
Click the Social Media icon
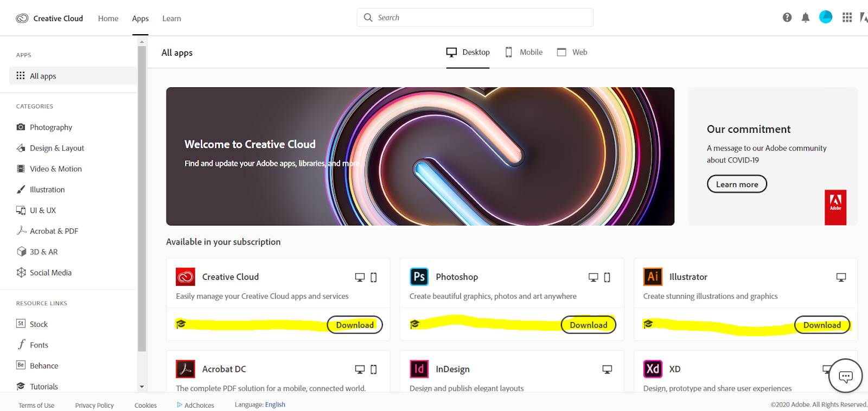(x=21, y=272)
